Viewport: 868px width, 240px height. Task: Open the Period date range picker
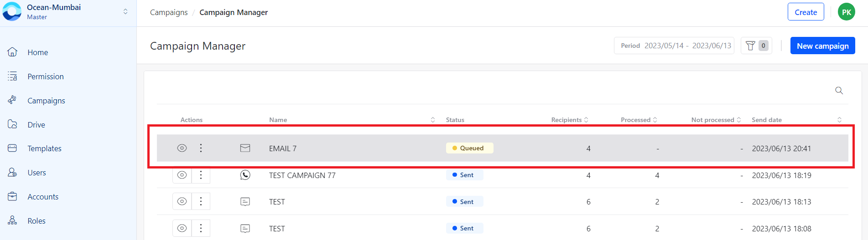[674, 46]
